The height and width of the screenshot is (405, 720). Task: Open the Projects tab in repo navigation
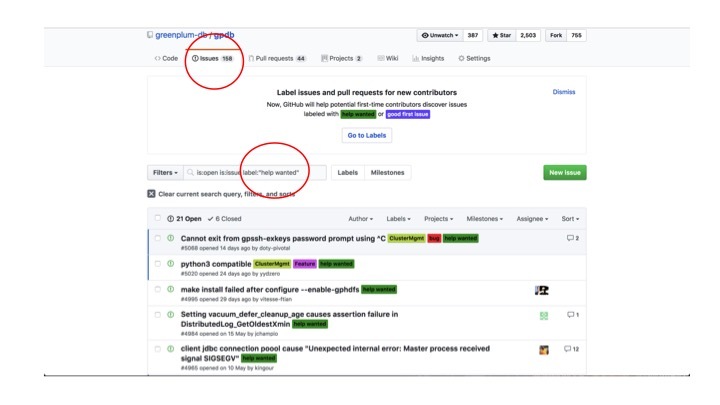point(342,58)
